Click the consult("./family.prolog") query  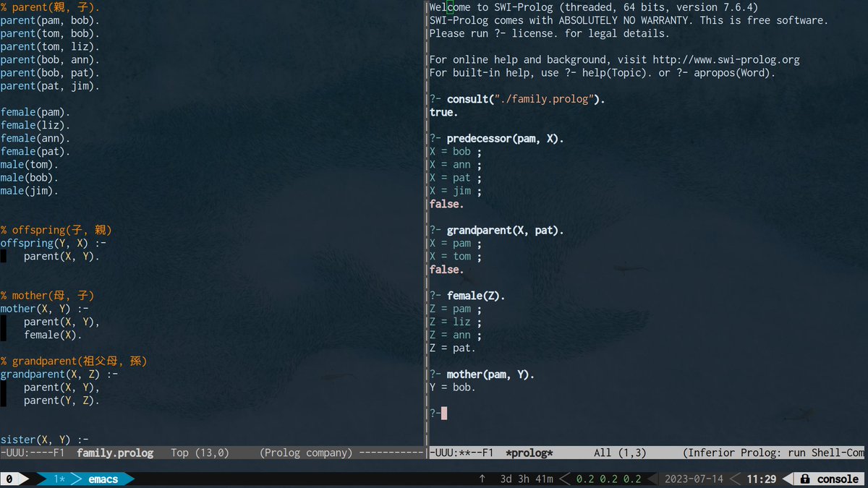526,99
